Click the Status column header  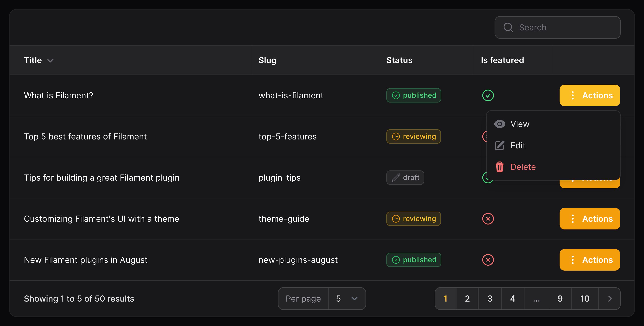click(x=399, y=60)
